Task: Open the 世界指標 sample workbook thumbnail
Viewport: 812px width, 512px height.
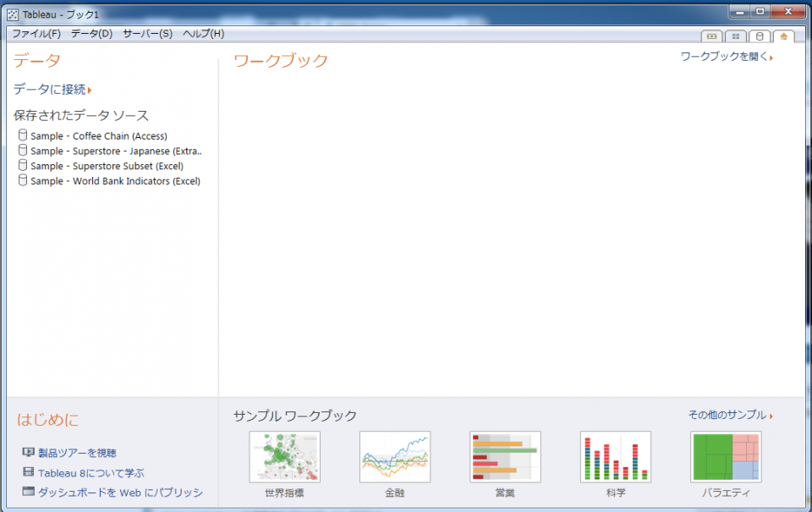Action: click(x=284, y=455)
